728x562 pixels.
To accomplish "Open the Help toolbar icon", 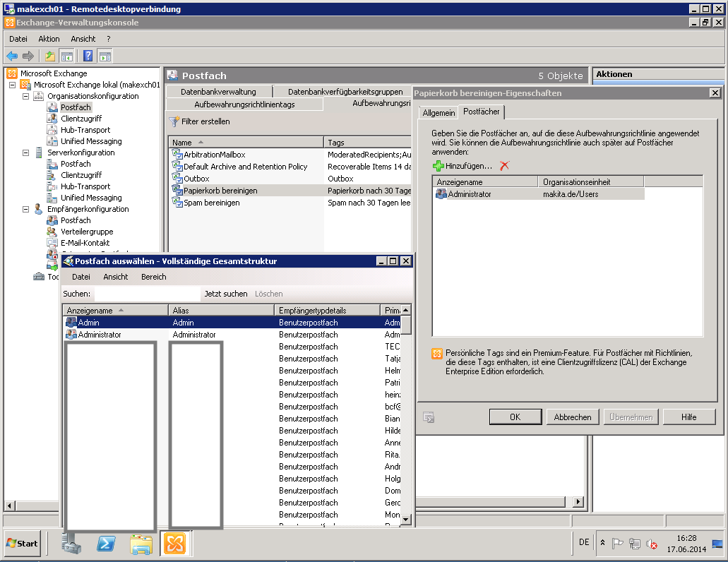I will [88, 56].
